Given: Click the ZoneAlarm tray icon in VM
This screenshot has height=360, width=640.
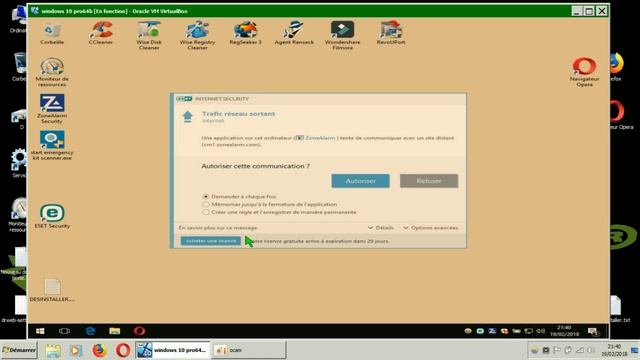Looking at the screenshot, I should pos(492,331).
